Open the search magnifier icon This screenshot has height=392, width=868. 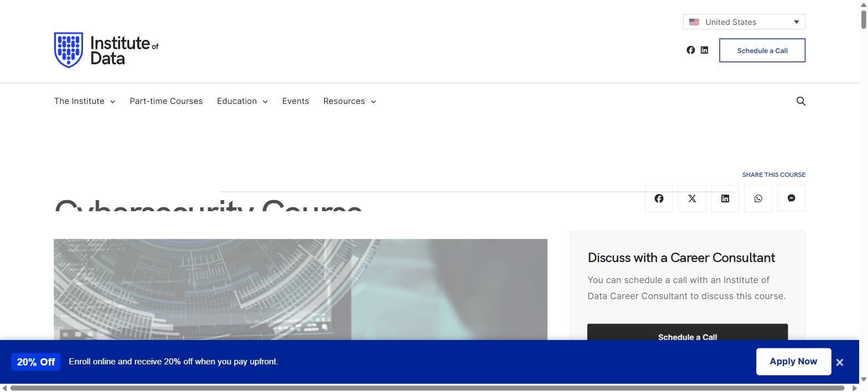pyautogui.click(x=800, y=101)
